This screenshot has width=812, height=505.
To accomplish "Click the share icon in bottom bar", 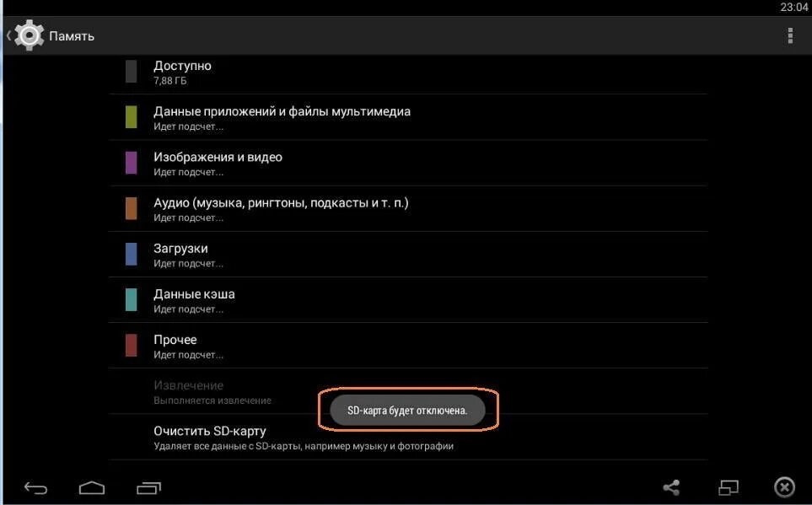I will 672,487.
